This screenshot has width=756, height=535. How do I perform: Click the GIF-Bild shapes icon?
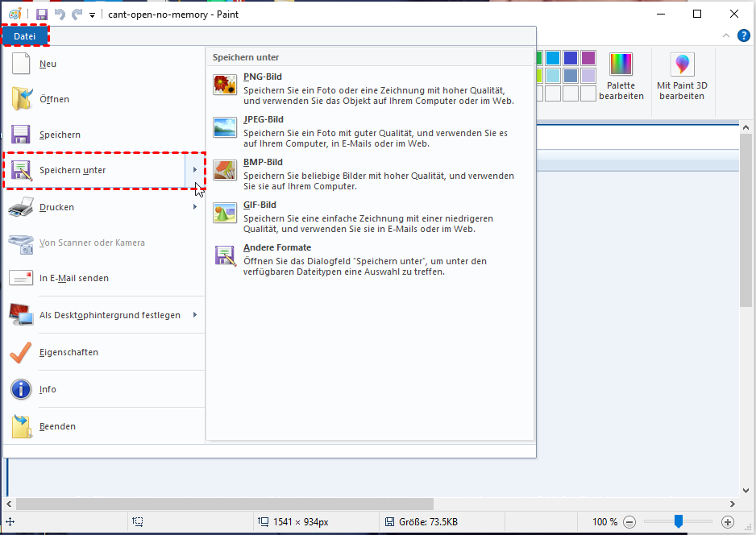(225, 213)
